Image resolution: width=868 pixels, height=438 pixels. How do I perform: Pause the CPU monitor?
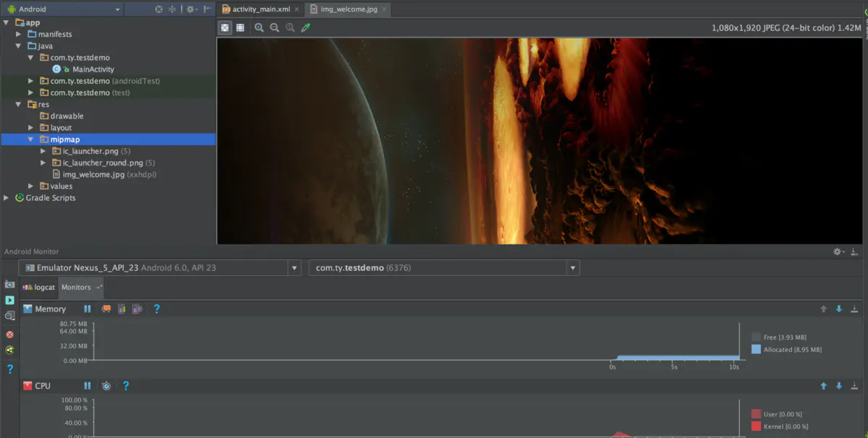point(88,386)
